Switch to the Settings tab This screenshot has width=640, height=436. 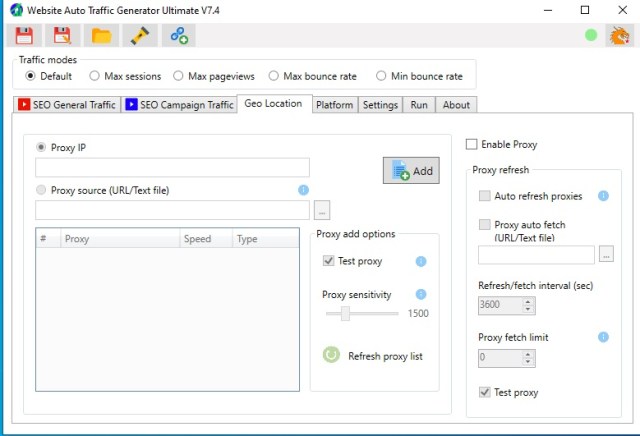[380, 105]
